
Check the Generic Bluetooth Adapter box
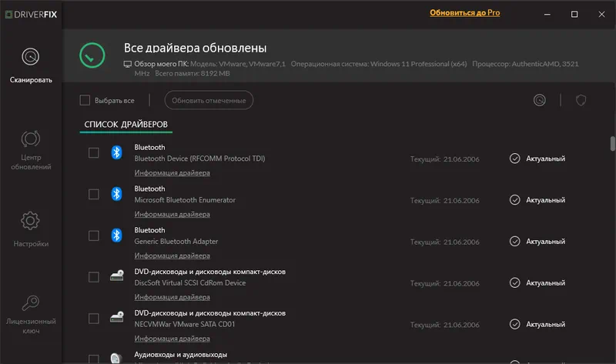point(93,235)
